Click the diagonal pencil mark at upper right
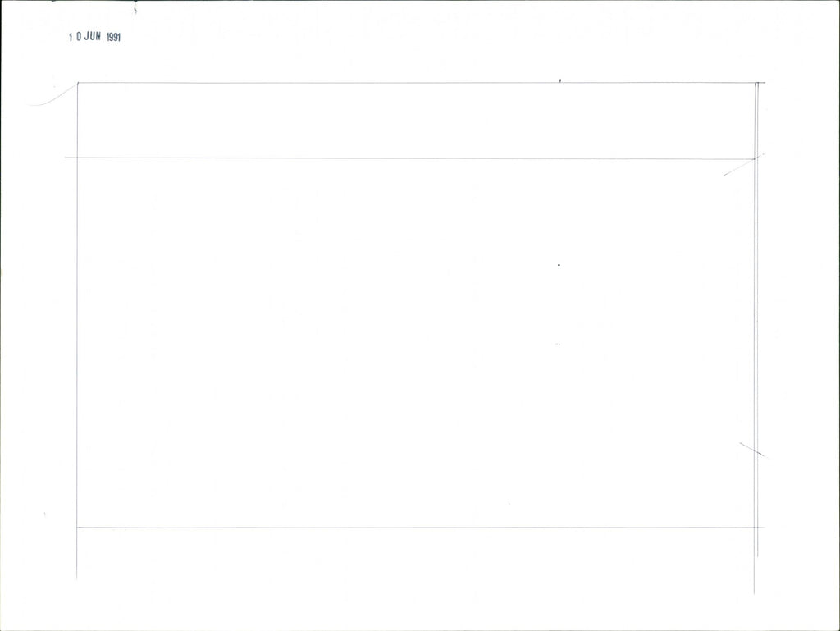This screenshot has width=840, height=631. tap(742, 166)
